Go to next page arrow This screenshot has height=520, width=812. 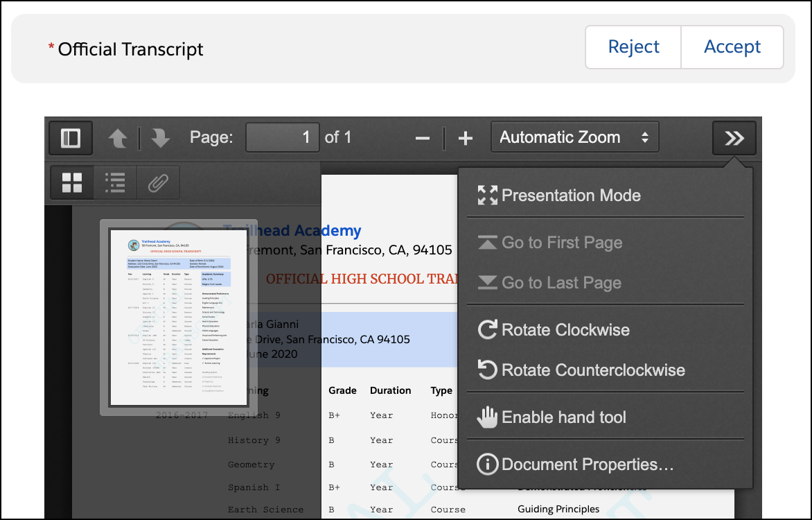tap(161, 138)
